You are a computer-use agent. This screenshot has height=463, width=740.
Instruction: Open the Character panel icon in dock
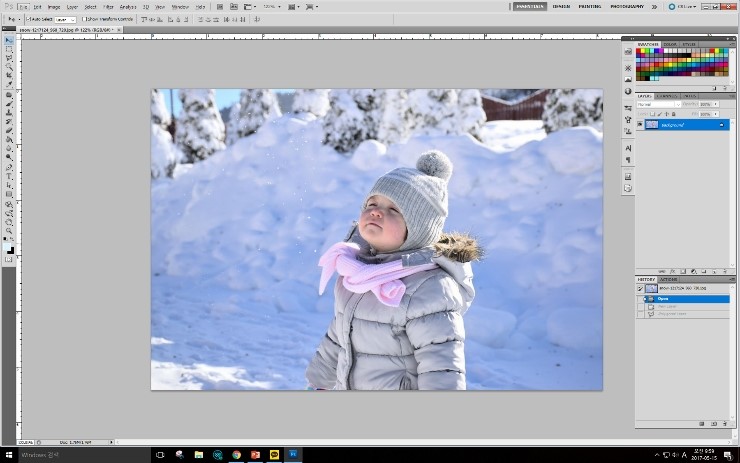click(628, 148)
